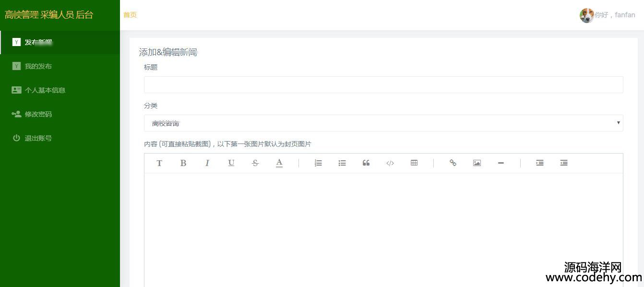This screenshot has height=287, width=644.
Task: Click the 发布新闻 sidebar icon
Action: point(16,42)
